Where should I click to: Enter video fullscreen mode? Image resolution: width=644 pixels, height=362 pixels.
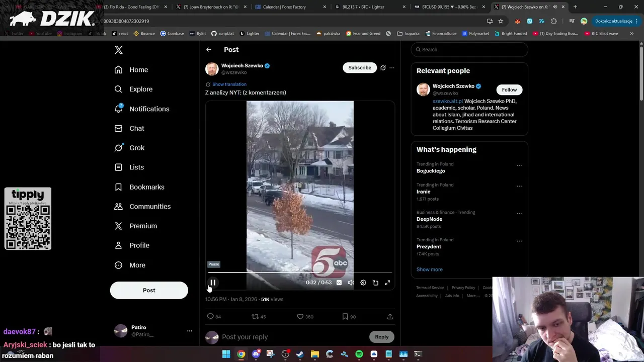point(387,283)
